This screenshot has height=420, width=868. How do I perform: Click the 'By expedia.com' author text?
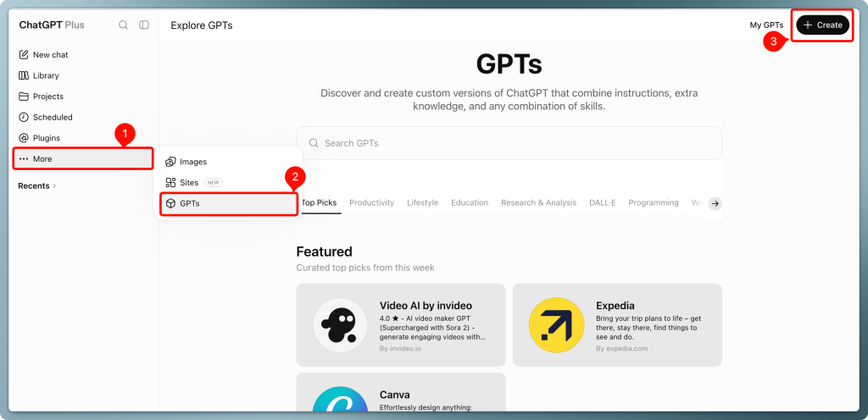coord(621,349)
